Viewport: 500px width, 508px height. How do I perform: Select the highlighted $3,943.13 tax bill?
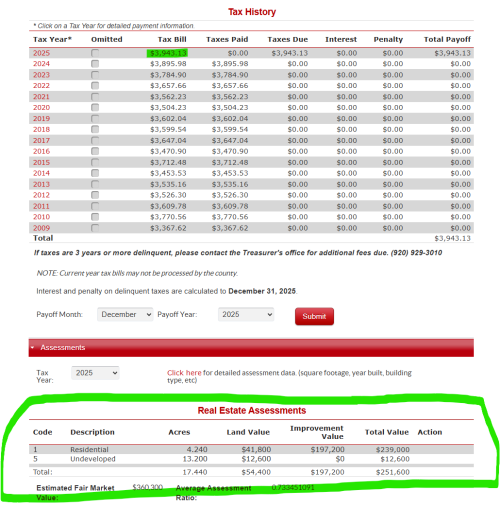click(167, 53)
